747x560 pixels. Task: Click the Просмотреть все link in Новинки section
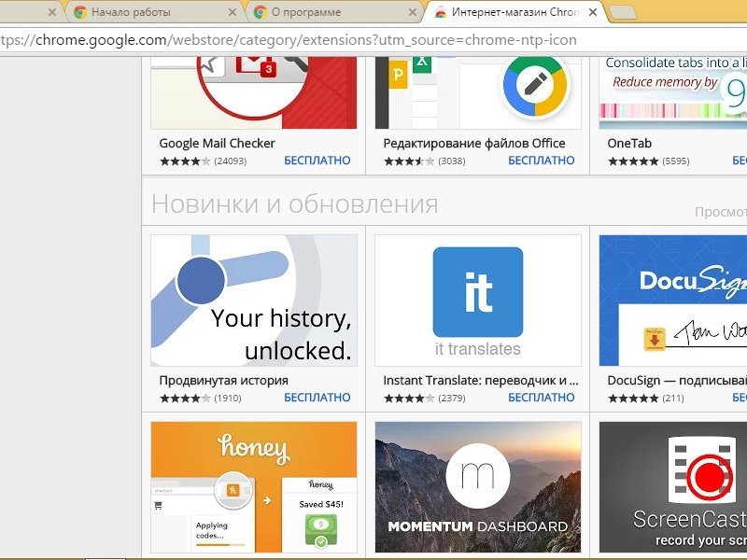[x=720, y=212]
